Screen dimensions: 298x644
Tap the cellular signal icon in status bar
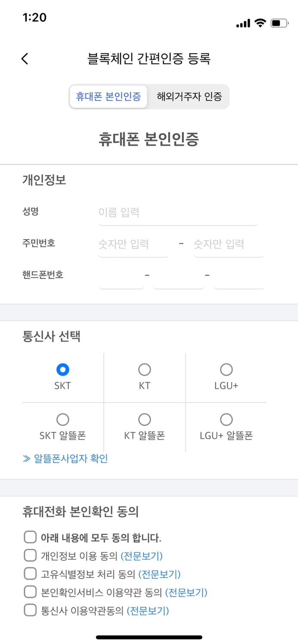click(x=242, y=24)
